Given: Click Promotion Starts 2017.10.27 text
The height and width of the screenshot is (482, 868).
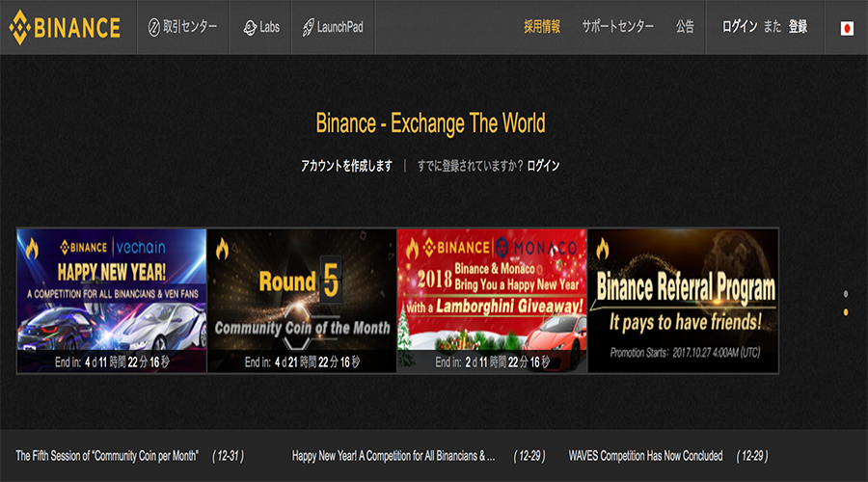Looking at the screenshot, I should pyautogui.click(x=686, y=353).
